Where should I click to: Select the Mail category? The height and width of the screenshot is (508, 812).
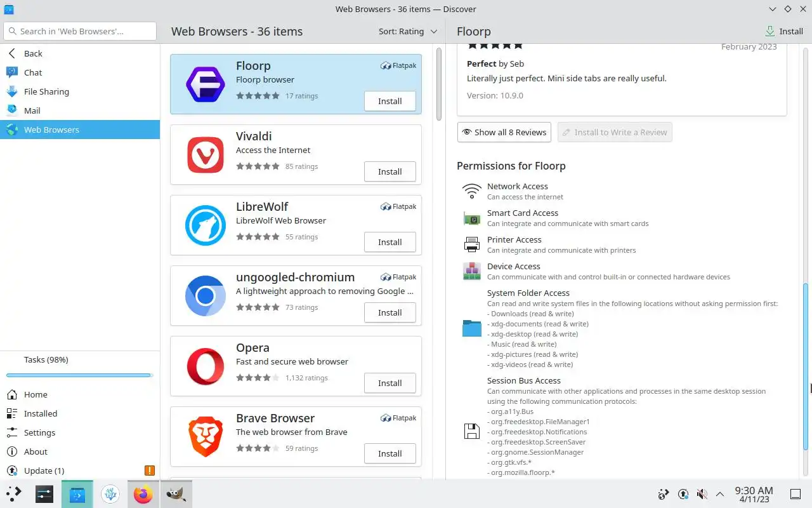coord(80,110)
